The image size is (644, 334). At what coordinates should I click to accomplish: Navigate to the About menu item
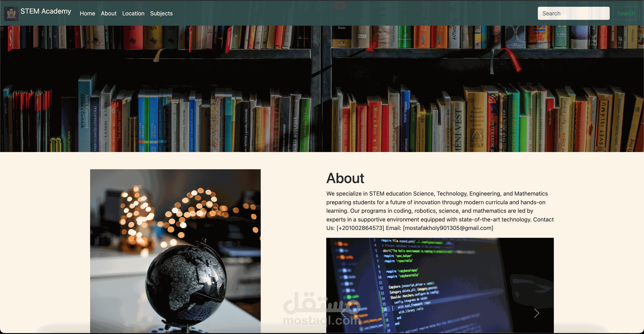pyautogui.click(x=108, y=13)
